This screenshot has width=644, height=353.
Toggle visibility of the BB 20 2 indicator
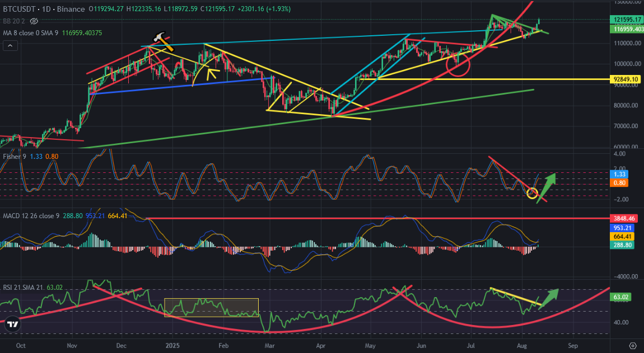(34, 21)
